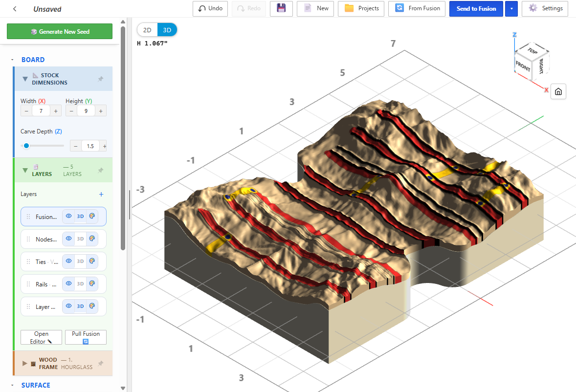
Task: Click the Height (Y) input field
Action: click(86, 111)
